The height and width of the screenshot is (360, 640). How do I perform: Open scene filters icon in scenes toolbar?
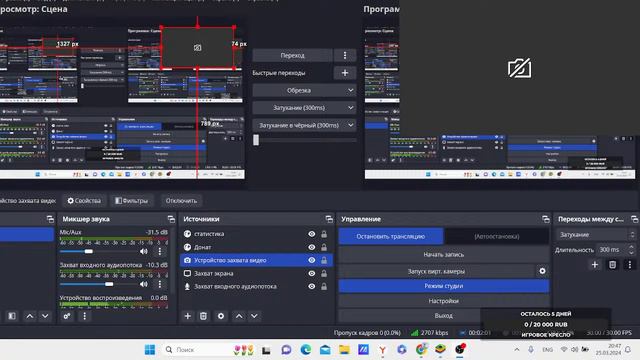(12, 316)
